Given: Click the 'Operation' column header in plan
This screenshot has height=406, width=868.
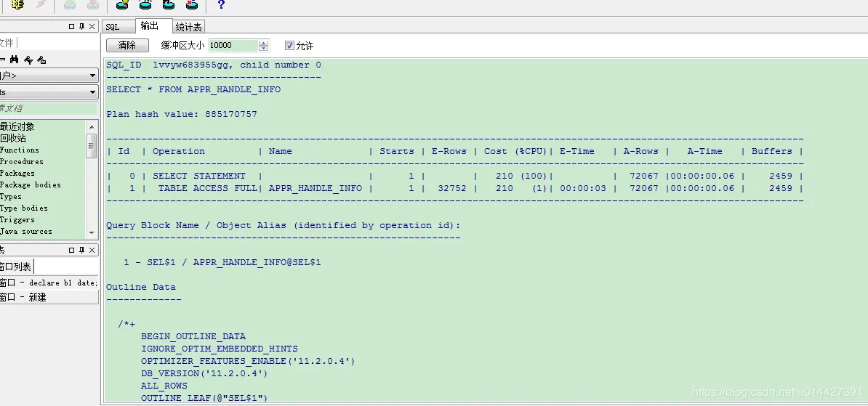Looking at the screenshot, I should [178, 151].
